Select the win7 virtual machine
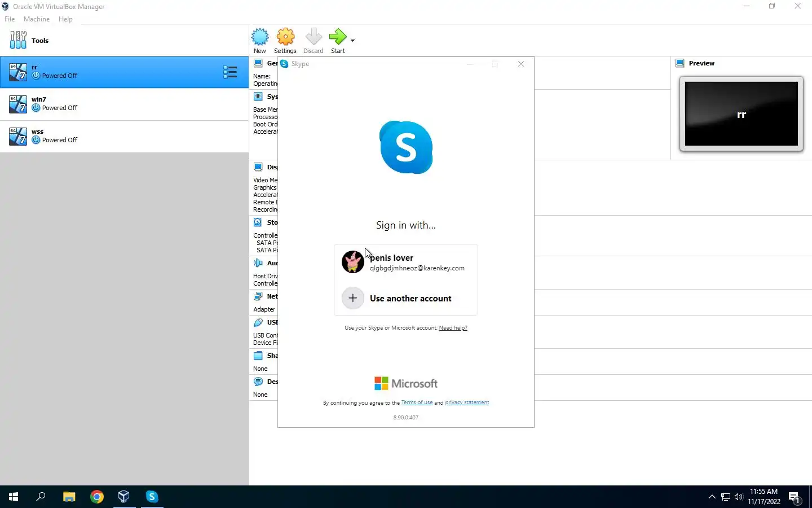 pos(124,104)
